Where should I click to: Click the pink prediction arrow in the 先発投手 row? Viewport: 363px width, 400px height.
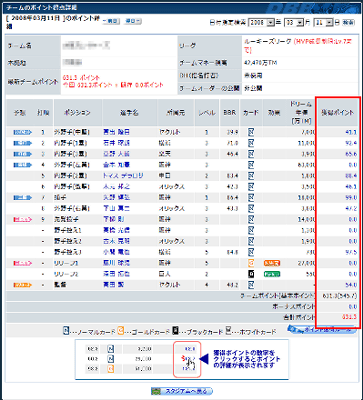coord(22,219)
